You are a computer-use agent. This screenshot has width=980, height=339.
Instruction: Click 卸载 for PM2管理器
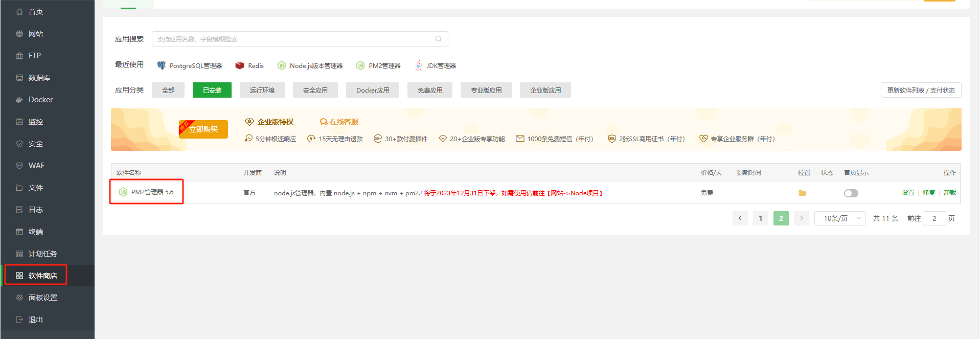[x=950, y=193]
